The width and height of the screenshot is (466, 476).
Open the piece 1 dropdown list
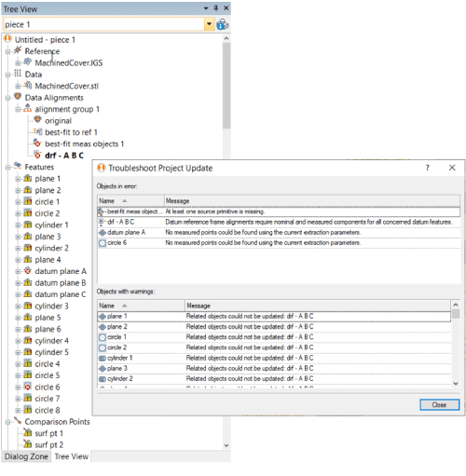coord(209,24)
